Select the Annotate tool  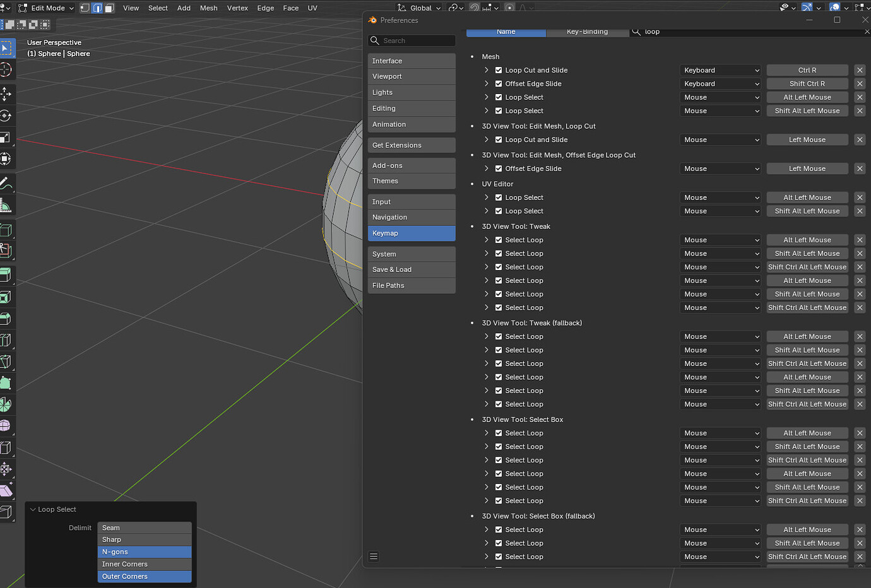click(6, 184)
